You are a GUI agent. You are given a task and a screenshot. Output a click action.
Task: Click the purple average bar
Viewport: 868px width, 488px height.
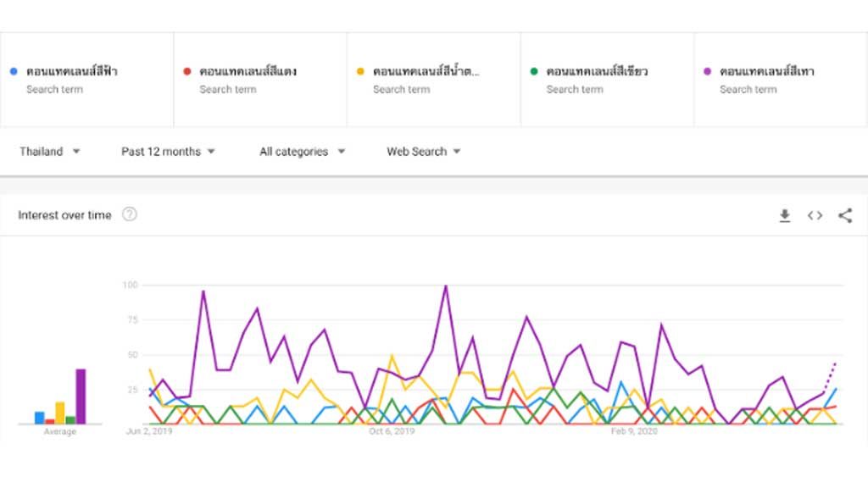pyautogui.click(x=81, y=396)
